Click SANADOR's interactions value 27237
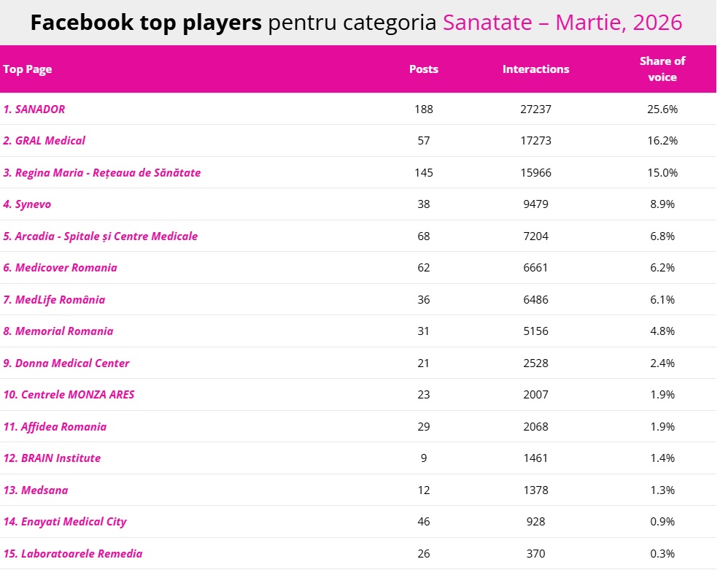728x578 pixels. coord(536,109)
